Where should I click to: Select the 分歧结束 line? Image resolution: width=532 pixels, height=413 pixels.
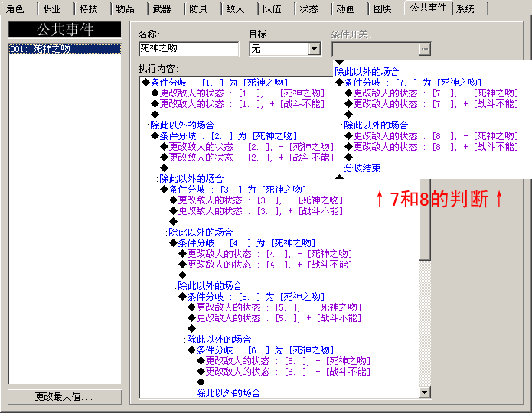tap(362, 168)
